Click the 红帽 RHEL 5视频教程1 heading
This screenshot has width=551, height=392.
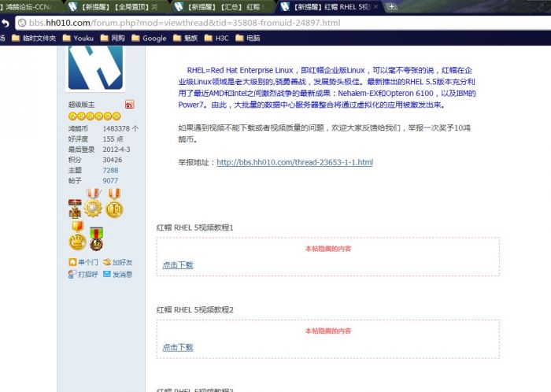click(195, 227)
